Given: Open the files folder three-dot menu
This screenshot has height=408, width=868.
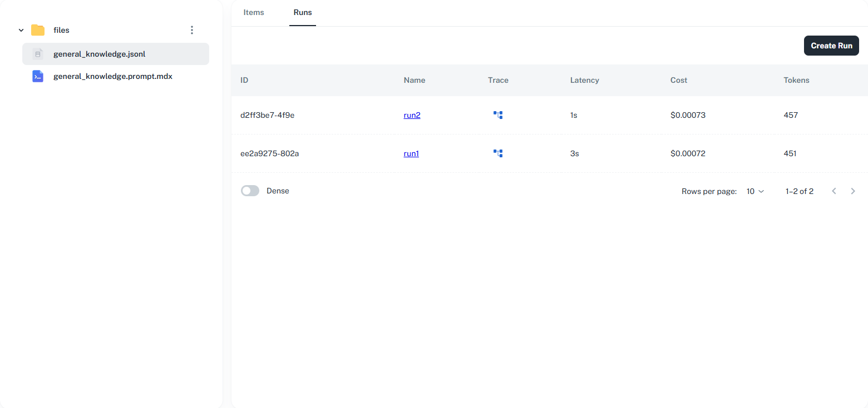Looking at the screenshot, I should 192,30.
